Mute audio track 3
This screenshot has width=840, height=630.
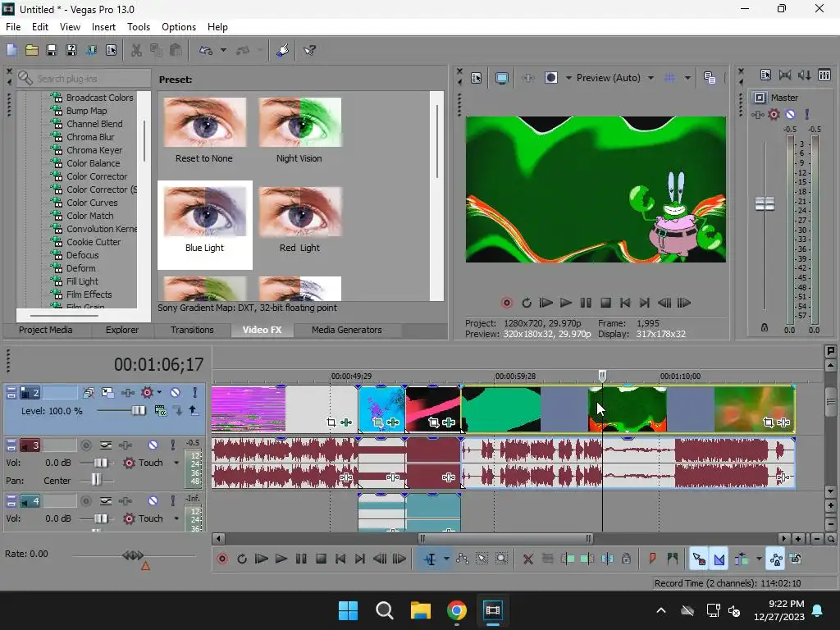click(153, 445)
